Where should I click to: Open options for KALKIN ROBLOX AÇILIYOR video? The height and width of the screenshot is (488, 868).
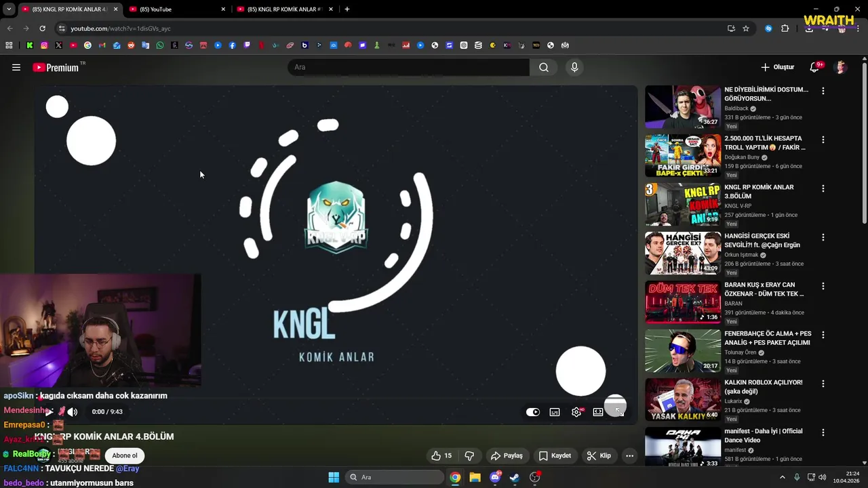(823, 384)
